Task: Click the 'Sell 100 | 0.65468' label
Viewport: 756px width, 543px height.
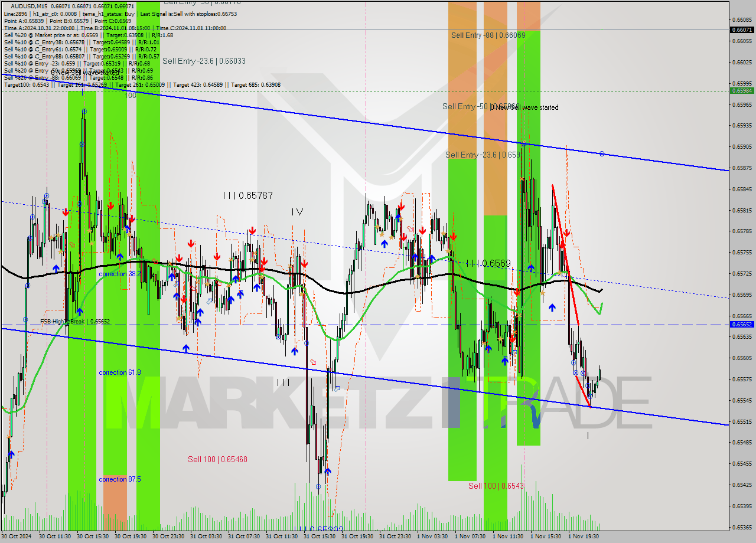Action: tap(217, 459)
